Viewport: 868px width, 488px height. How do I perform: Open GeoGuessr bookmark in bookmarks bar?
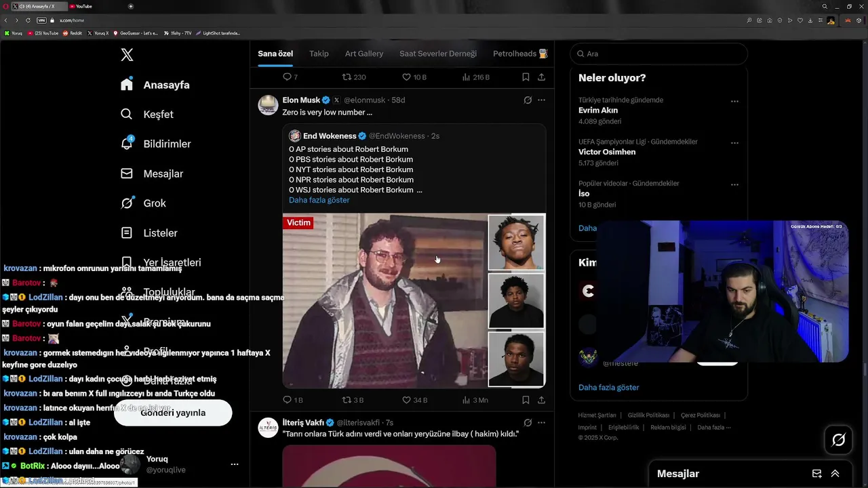136,33
